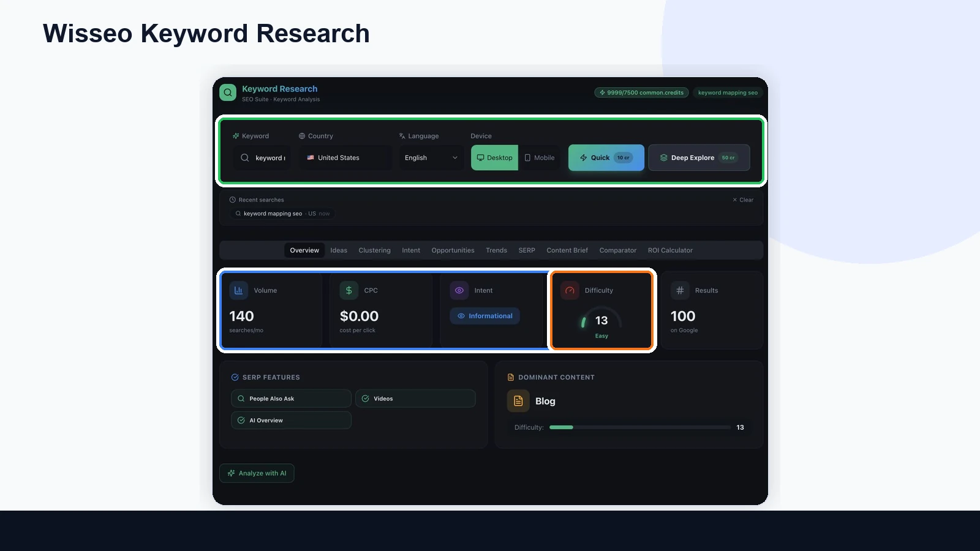Open the English language dropdown
This screenshot has width=980, height=551.
tap(431, 157)
